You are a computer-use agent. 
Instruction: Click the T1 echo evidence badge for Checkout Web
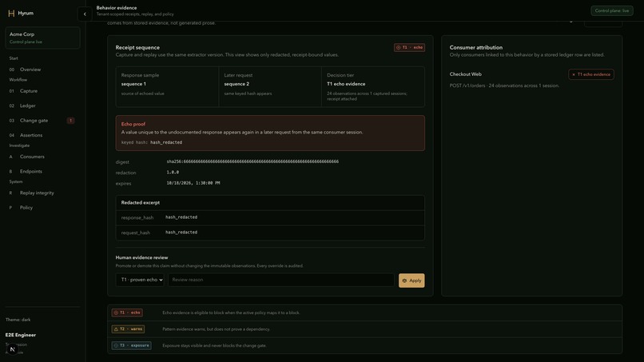point(591,74)
